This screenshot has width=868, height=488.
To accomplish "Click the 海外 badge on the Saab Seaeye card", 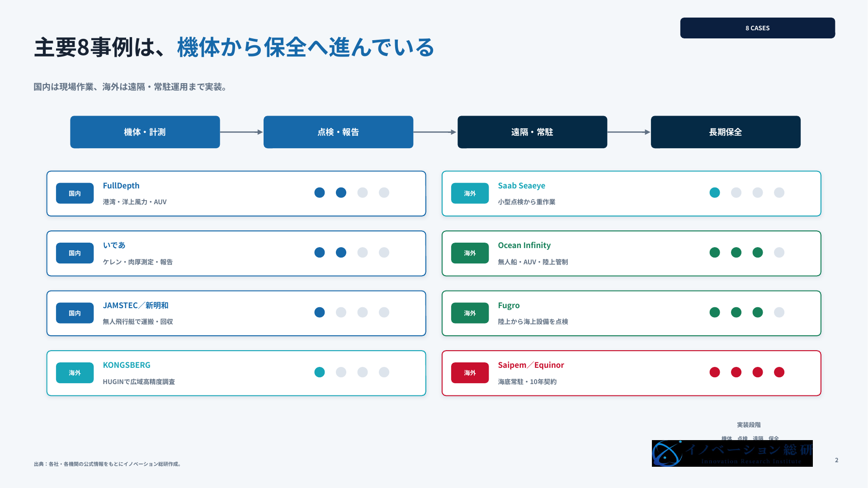I will (x=470, y=193).
